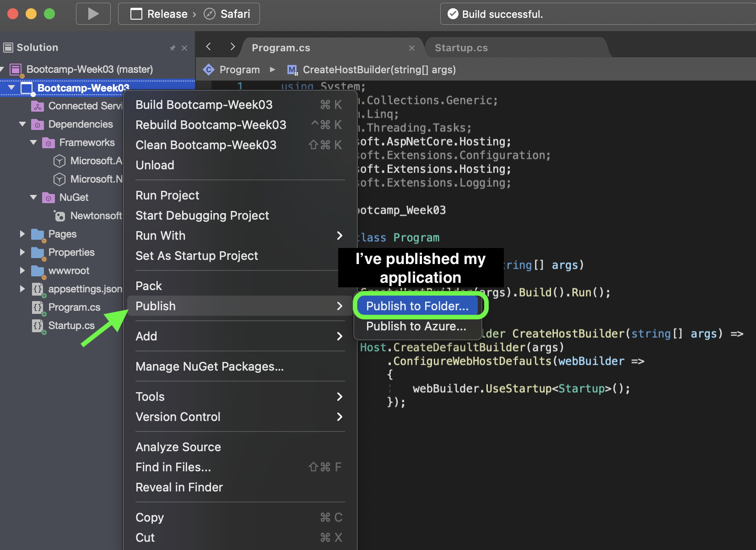The width and height of the screenshot is (756, 550).
Task: Click the Program.cs file icon in the Solution pad
Action: click(x=38, y=307)
